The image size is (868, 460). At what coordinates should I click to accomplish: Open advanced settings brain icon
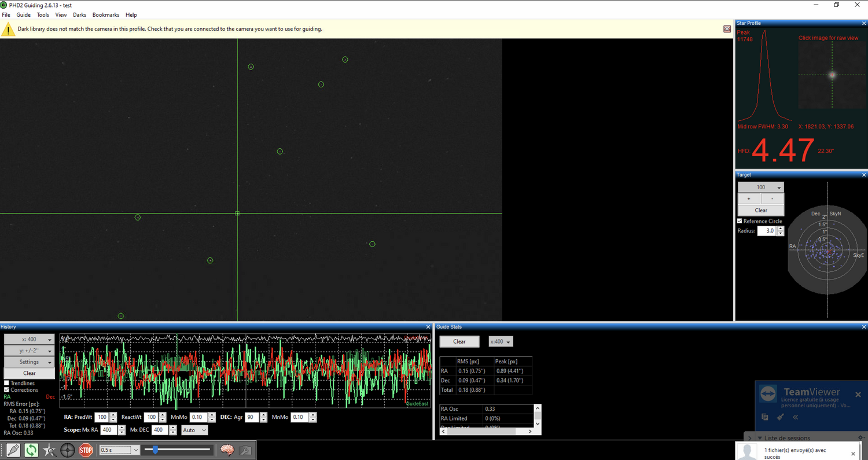click(227, 450)
